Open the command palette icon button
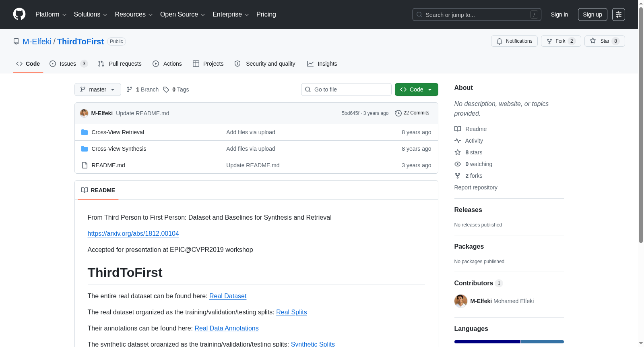Image resolution: width=644 pixels, height=347 pixels. point(618,15)
